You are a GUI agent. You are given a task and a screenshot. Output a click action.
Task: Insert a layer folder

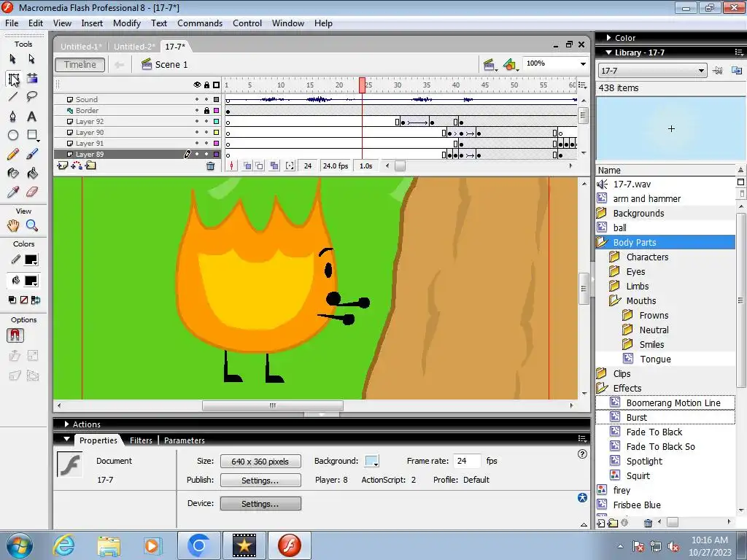tap(90, 166)
